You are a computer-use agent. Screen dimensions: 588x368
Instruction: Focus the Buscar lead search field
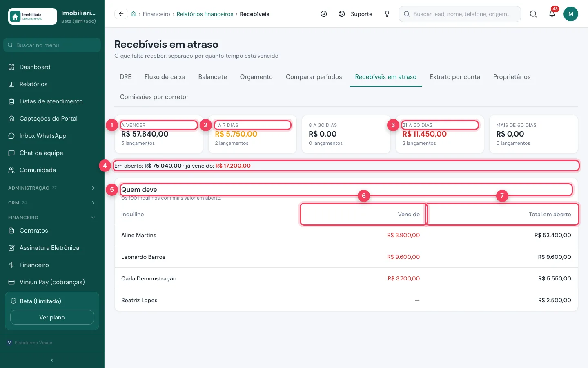[x=460, y=14]
